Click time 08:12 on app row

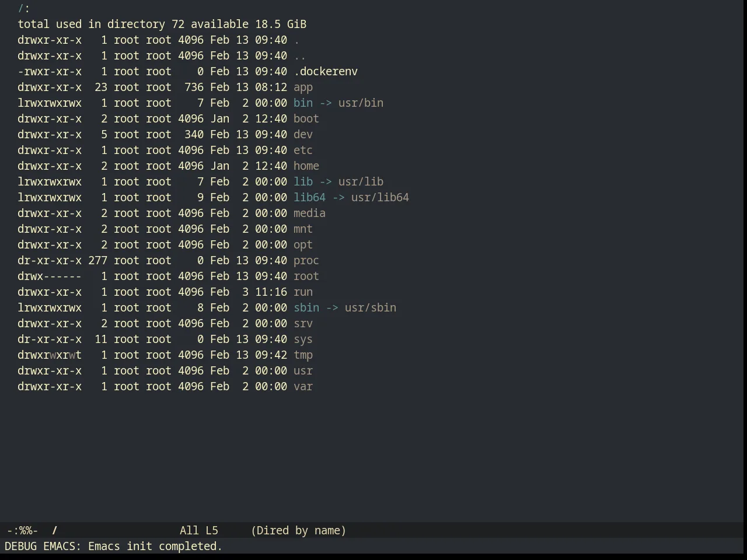coord(271,87)
